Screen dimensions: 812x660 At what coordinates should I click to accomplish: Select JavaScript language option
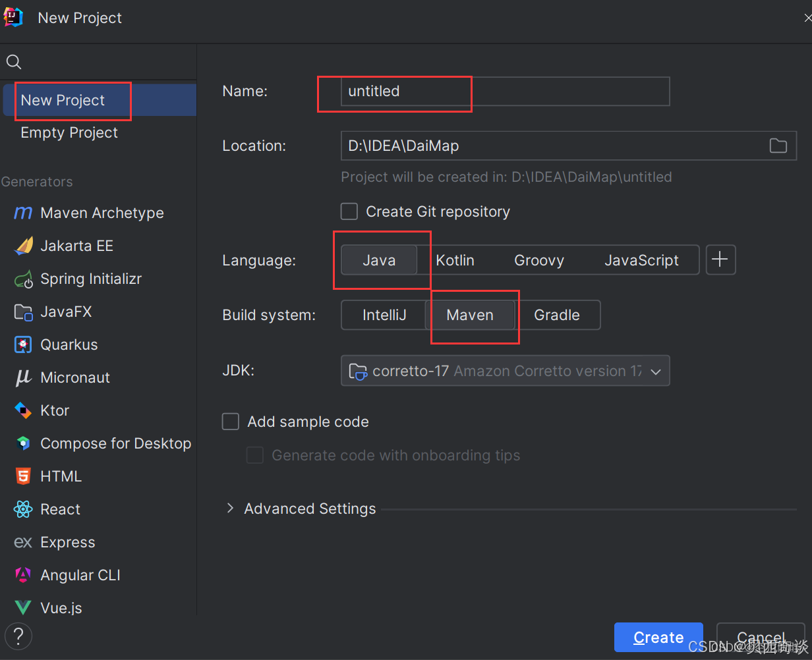click(x=641, y=260)
